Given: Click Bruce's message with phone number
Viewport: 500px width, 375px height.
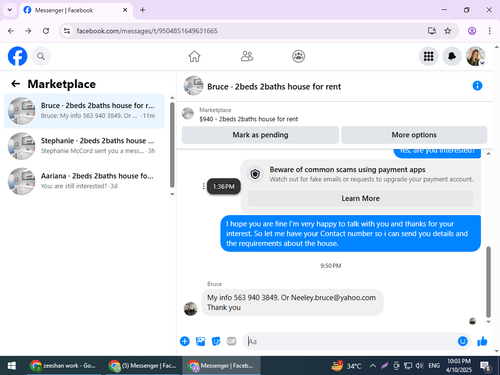Looking at the screenshot, I should pos(292,302).
